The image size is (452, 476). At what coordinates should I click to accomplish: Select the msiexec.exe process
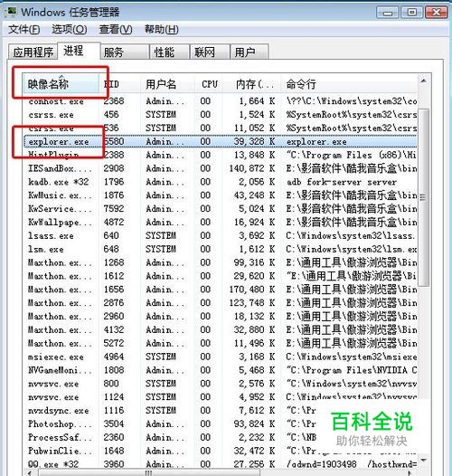[220, 357]
